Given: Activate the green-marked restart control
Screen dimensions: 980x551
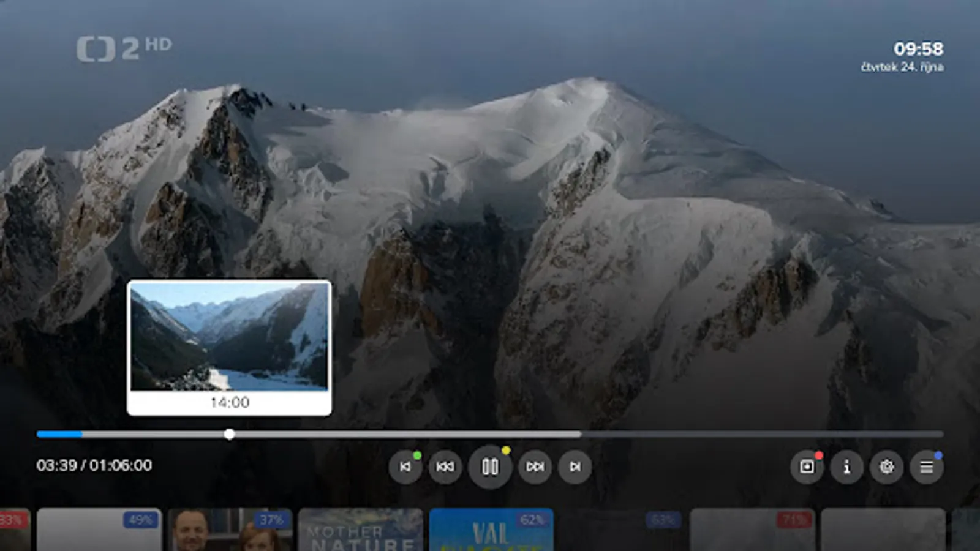Looking at the screenshot, I should (x=405, y=467).
